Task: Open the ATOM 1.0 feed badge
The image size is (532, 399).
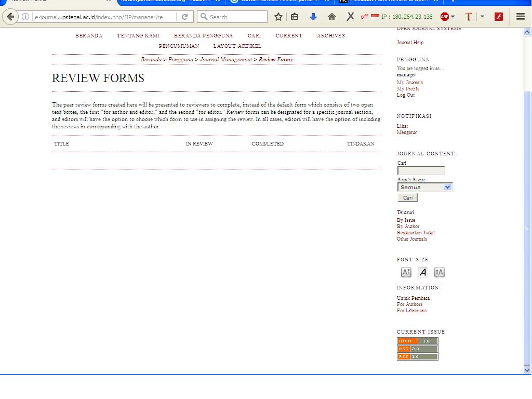Action: [x=417, y=341]
